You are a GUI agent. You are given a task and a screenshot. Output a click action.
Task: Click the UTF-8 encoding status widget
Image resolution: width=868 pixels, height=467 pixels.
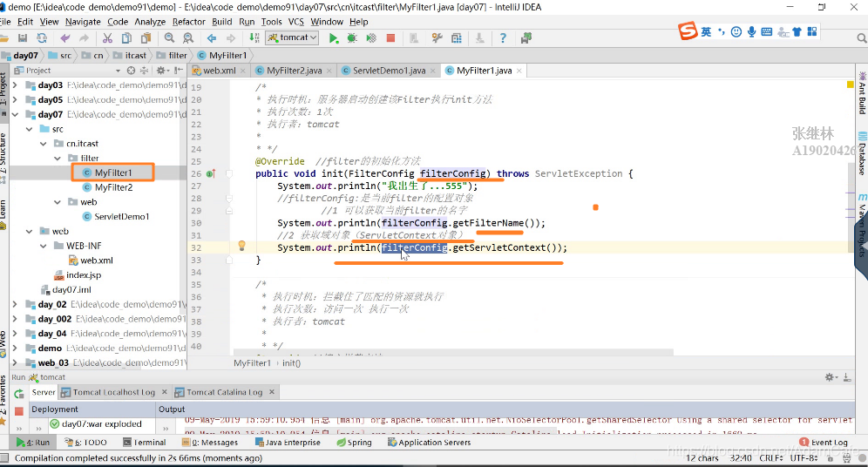click(x=804, y=458)
